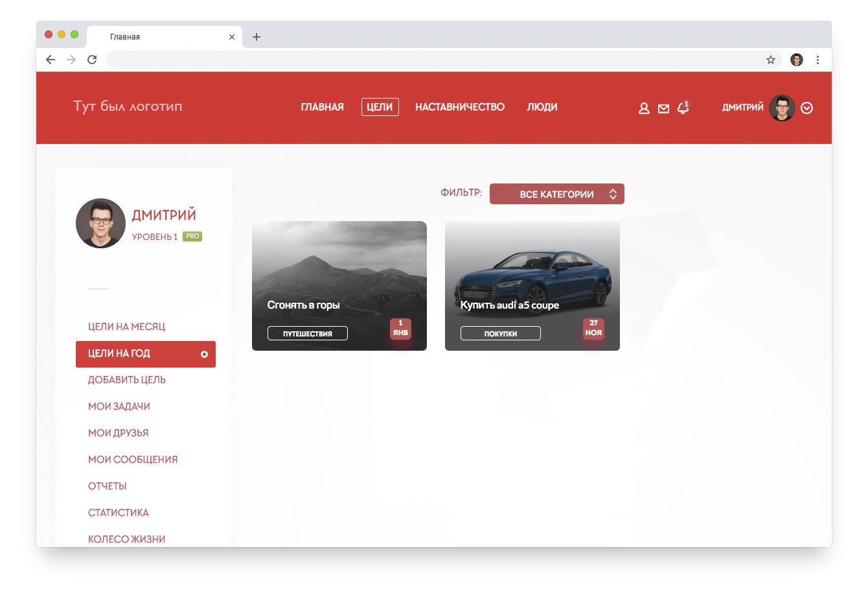The height and width of the screenshot is (599, 868).
Task: Click the header avatar photo of Дмитрий
Action: 782,108
